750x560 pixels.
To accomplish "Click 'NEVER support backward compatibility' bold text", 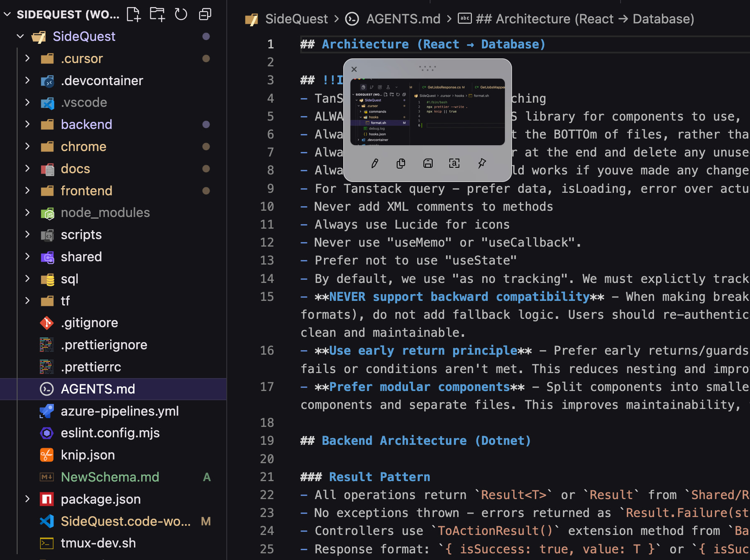I will coord(459,297).
